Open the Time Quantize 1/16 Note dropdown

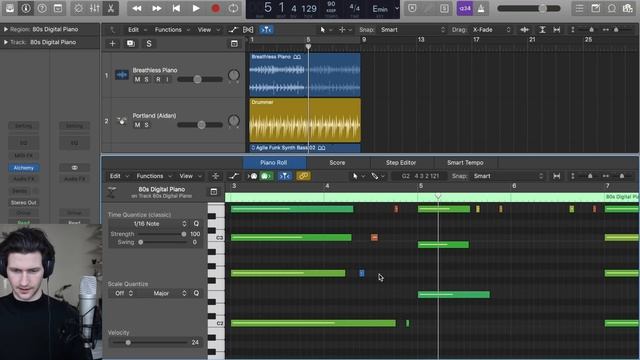[x=149, y=224]
